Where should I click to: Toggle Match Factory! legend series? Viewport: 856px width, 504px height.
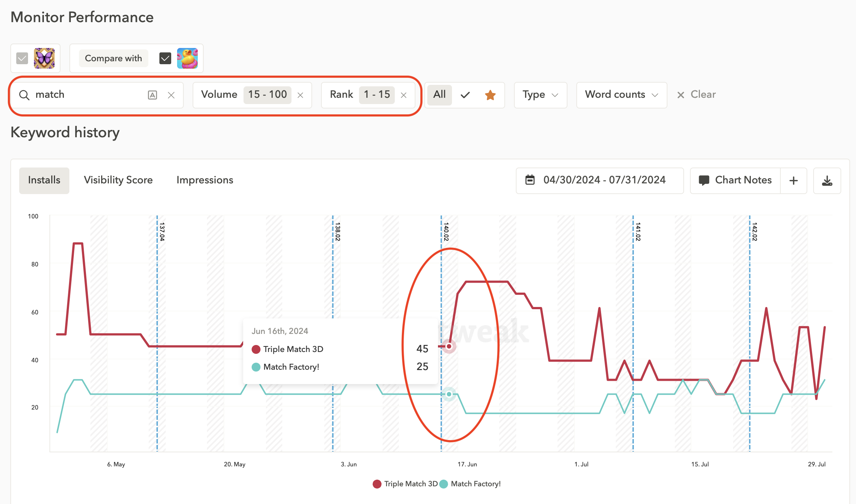(470, 484)
